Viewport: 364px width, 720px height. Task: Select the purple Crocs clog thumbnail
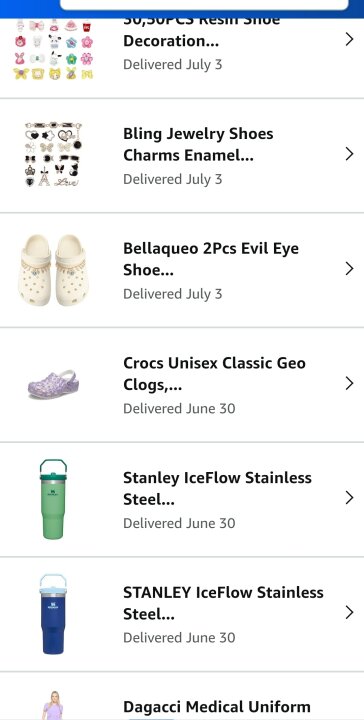53,384
